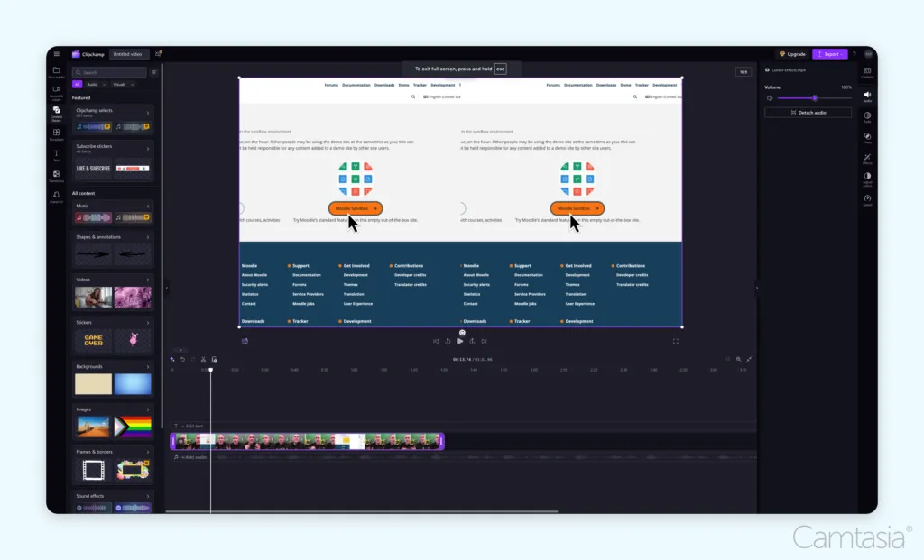Select the All filter chip
Image resolution: width=924 pixels, height=560 pixels.
78,84
